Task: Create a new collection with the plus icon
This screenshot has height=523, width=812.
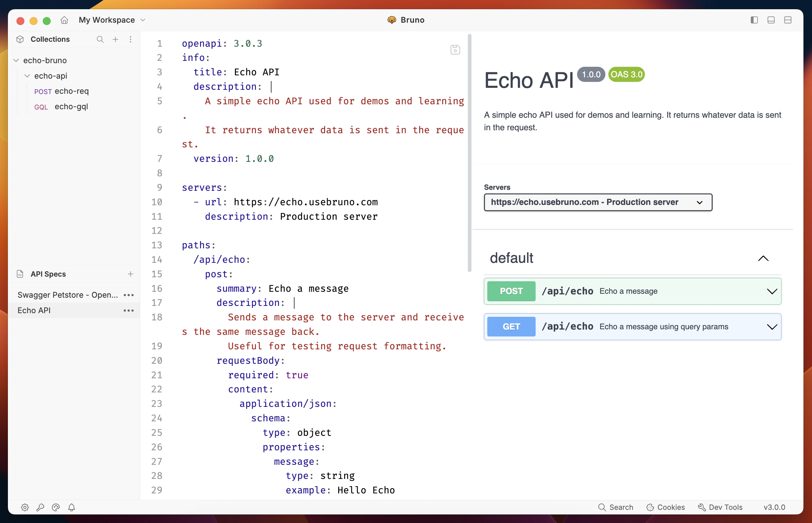Action: click(x=115, y=39)
